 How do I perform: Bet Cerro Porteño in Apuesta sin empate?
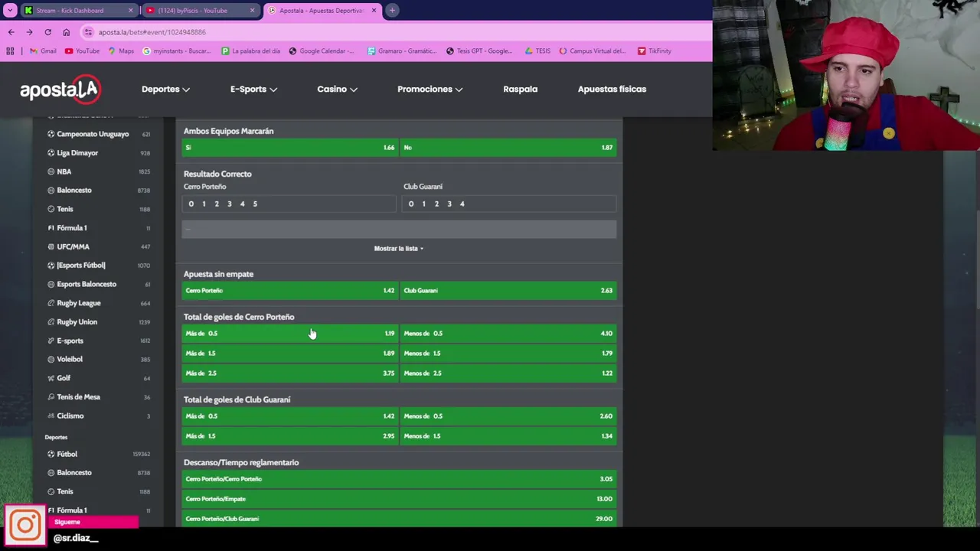point(289,291)
